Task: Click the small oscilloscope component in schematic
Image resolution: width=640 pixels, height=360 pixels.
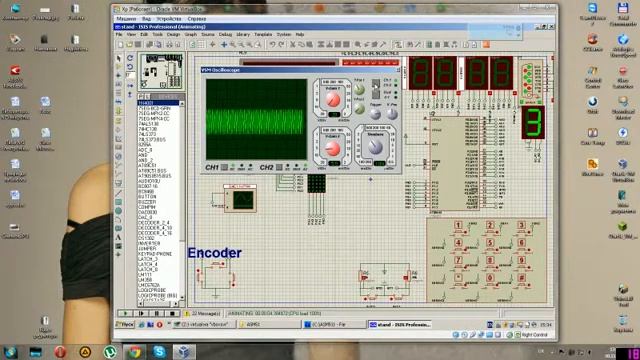Action: [x=240, y=199]
